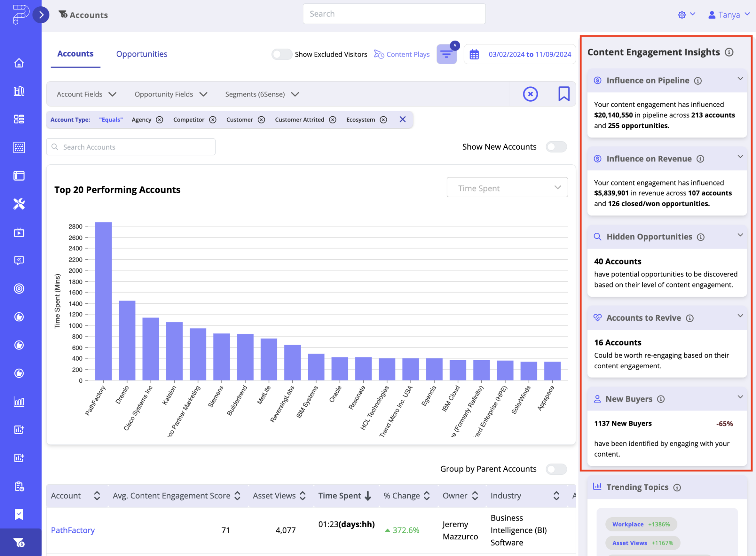
Task: Switch to the Opportunities tab
Action: tap(142, 54)
